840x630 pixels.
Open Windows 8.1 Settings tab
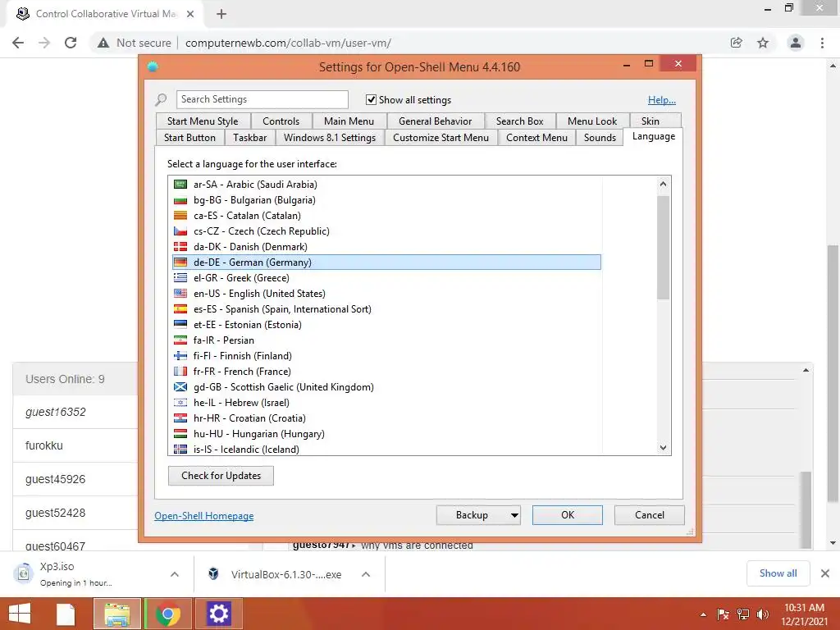point(330,138)
